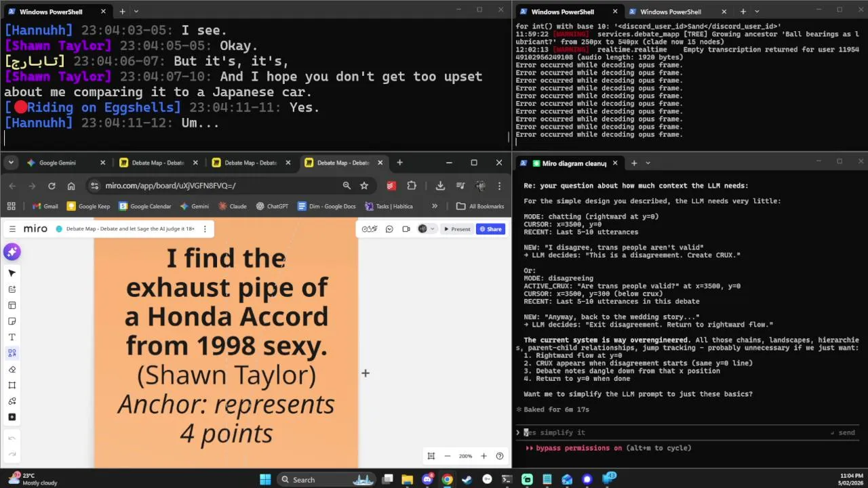The image size is (868, 488).
Task: Open the Miro templates tool
Action: point(12,305)
